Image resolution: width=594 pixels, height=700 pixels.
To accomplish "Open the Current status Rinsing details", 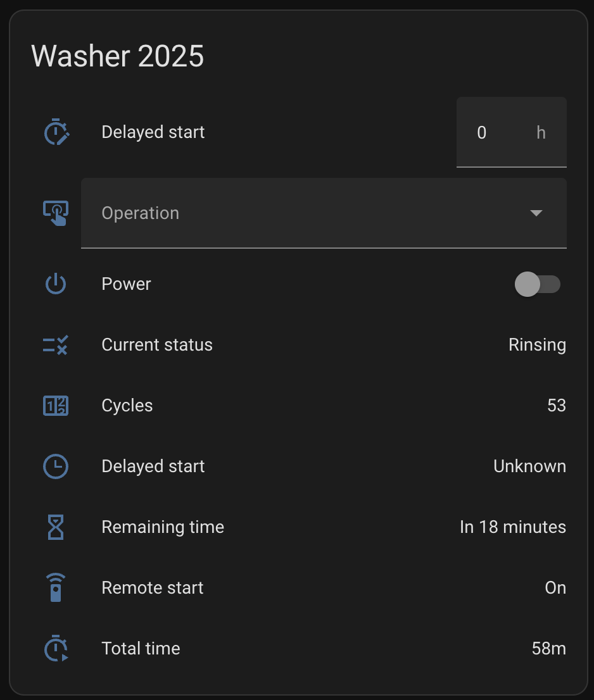I will tap(537, 345).
